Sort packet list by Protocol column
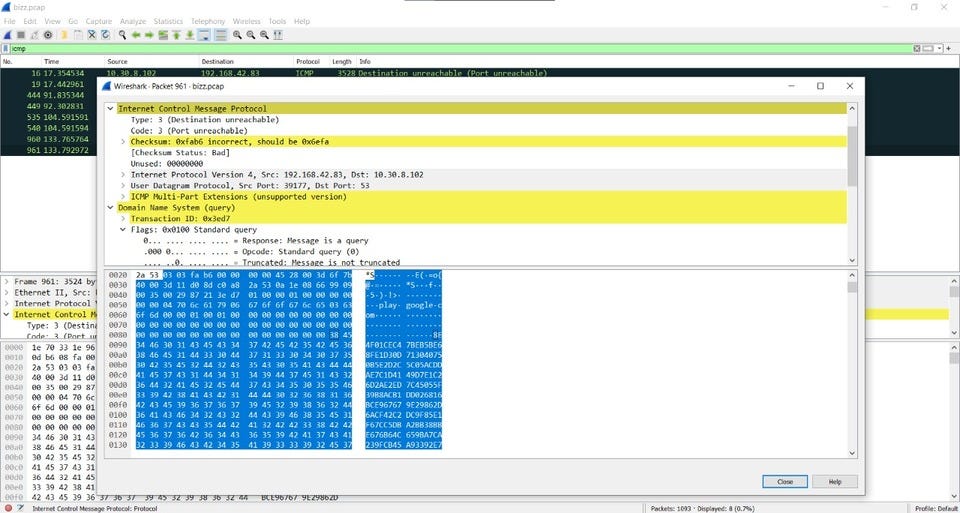 pos(312,62)
